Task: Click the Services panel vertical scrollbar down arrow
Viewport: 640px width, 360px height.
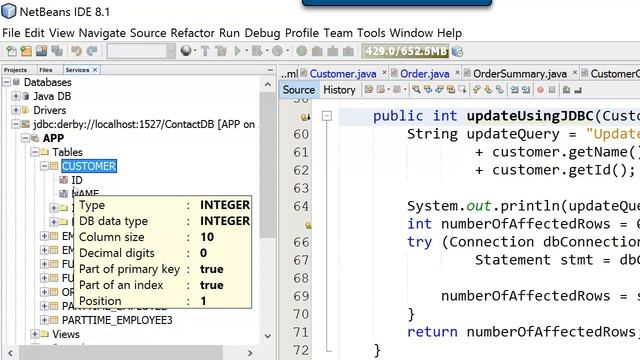Action: [268, 336]
